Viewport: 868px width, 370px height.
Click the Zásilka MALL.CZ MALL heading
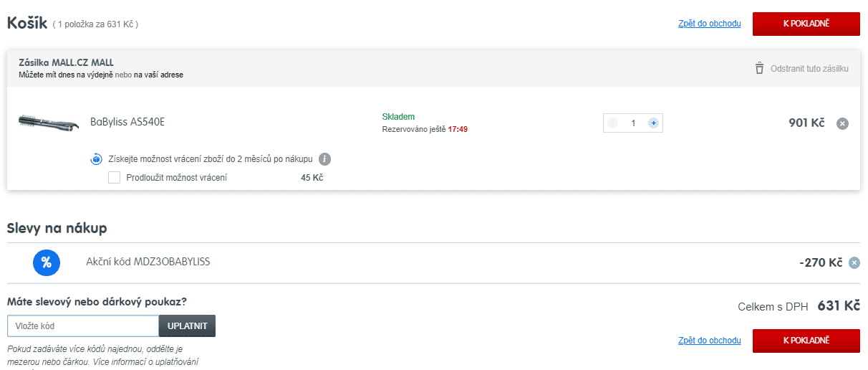(67, 62)
